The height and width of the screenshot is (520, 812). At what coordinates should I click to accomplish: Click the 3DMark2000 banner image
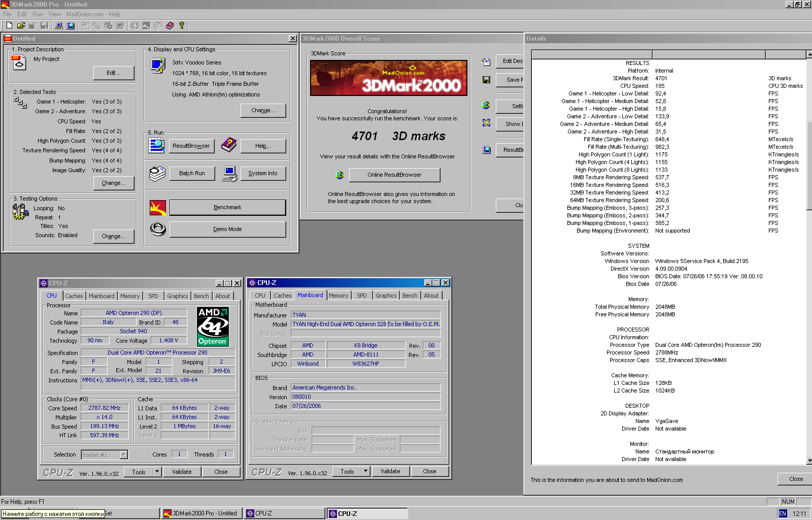pos(389,78)
